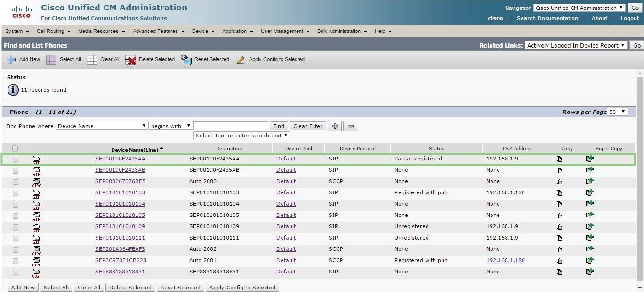Expand the Device Name search field dropdown
644x296 pixels.
pyautogui.click(x=102, y=126)
